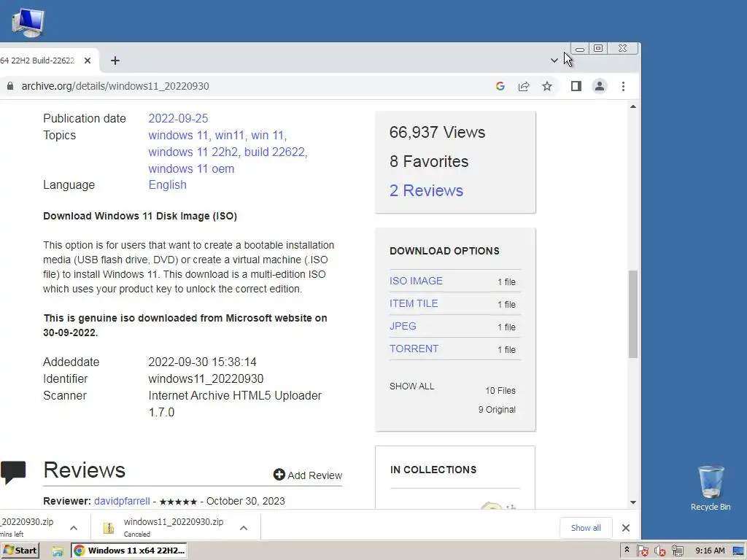Open the TORRENT download option
The image size is (747, 560).
pyautogui.click(x=414, y=349)
